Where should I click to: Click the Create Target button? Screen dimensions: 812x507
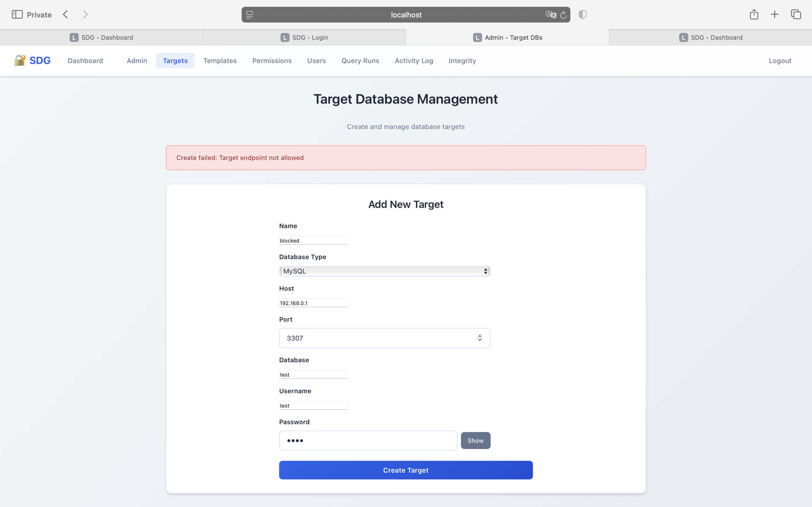406,470
